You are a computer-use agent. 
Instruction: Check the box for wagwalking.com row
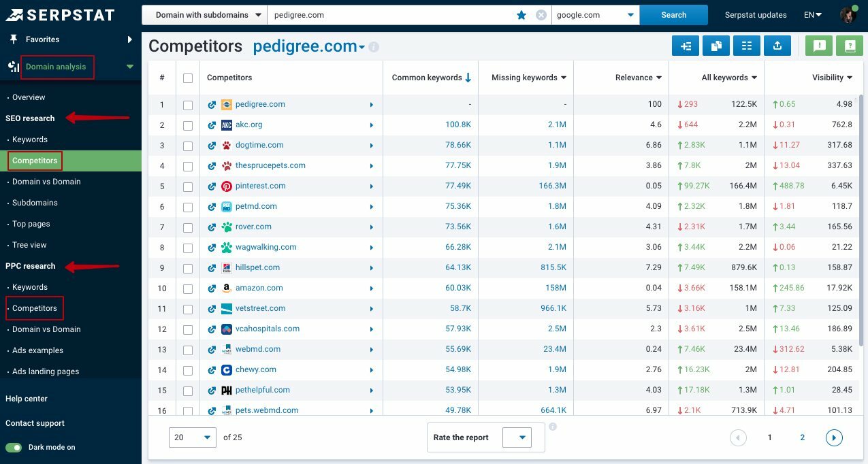click(x=188, y=248)
